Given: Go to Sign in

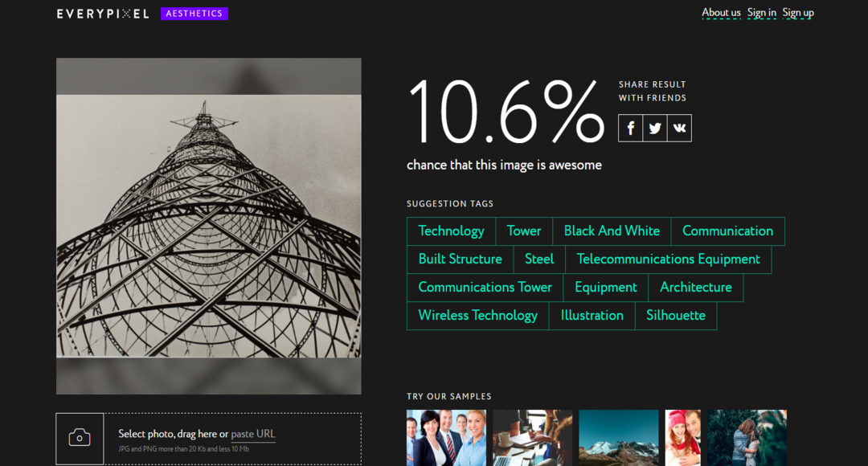Looking at the screenshot, I should [x=761, y=13].
